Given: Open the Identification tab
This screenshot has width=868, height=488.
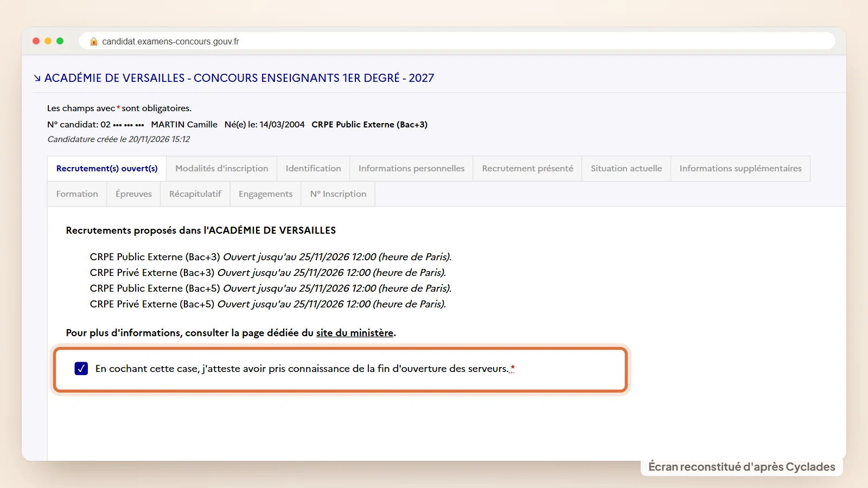Looking at the screenshot, I should (x=314, y=169).
